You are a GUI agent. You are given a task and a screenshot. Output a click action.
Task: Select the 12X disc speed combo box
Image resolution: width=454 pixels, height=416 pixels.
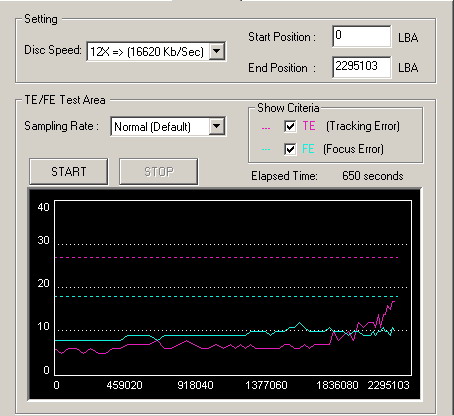(x=156, y=51)
